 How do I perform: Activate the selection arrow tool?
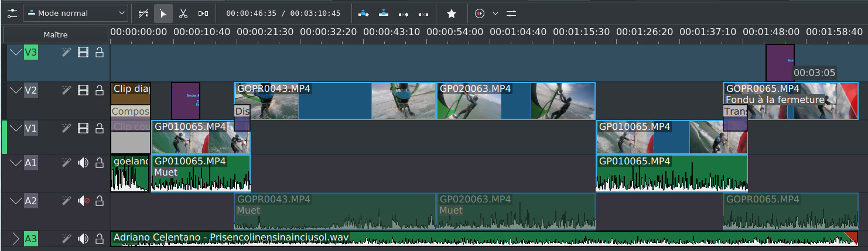[163, 13]
